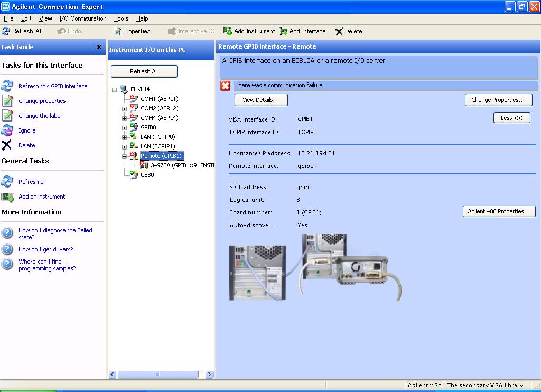Collapse the Remote (GPIB1) tree node

point(124,156)
